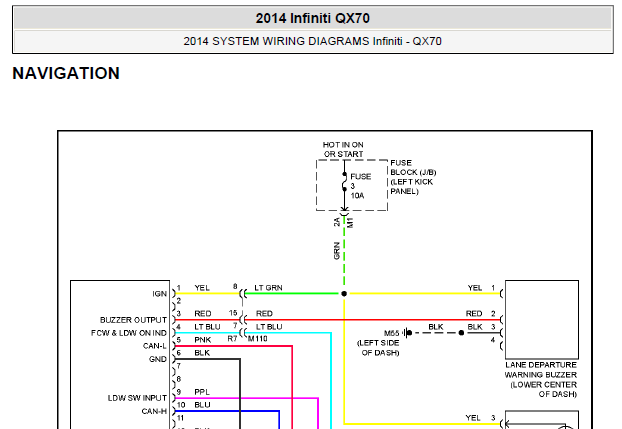Click the "LANE DEPARTURE WARNING BUZZER" component label
The image size is (622, 429).
coord(541,379)
